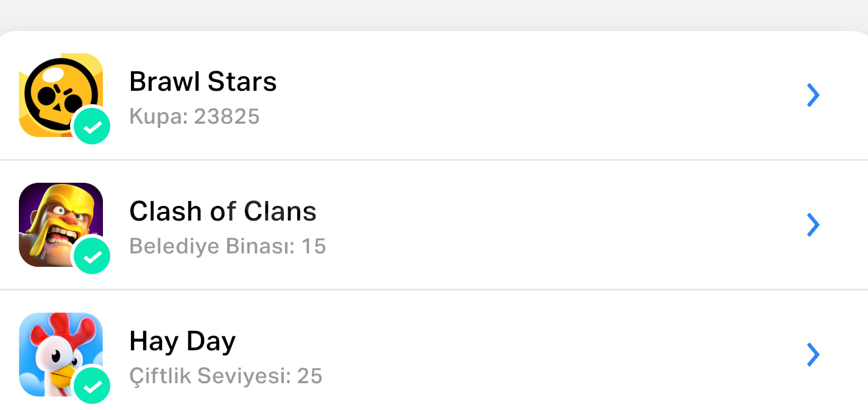
Task: Click the Belediye Binası: 15 label
Action: [x=228, y=246]
